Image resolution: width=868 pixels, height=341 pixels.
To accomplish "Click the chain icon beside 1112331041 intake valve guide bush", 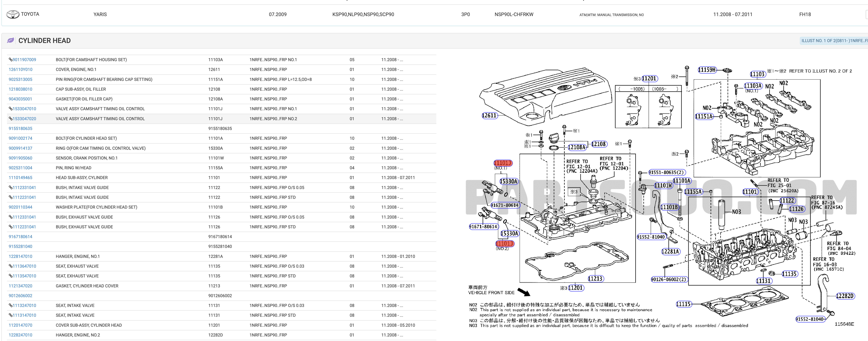I will (x=10, y=187).
